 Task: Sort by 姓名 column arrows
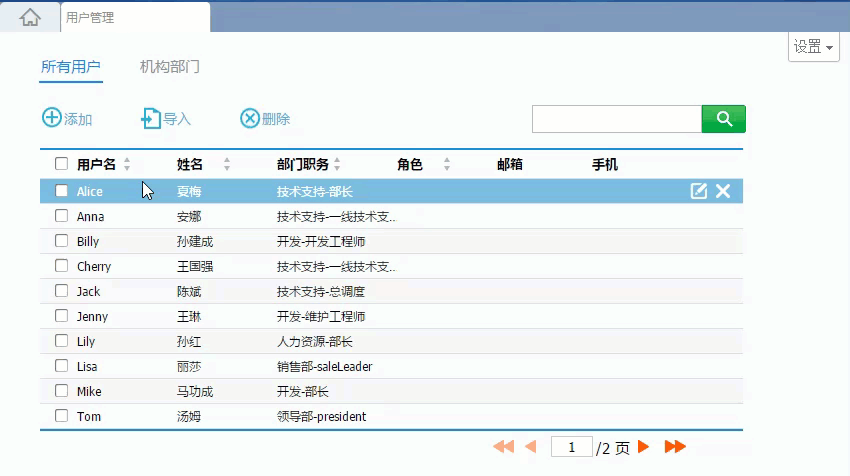pyautogui.click(x=227, y=164)
